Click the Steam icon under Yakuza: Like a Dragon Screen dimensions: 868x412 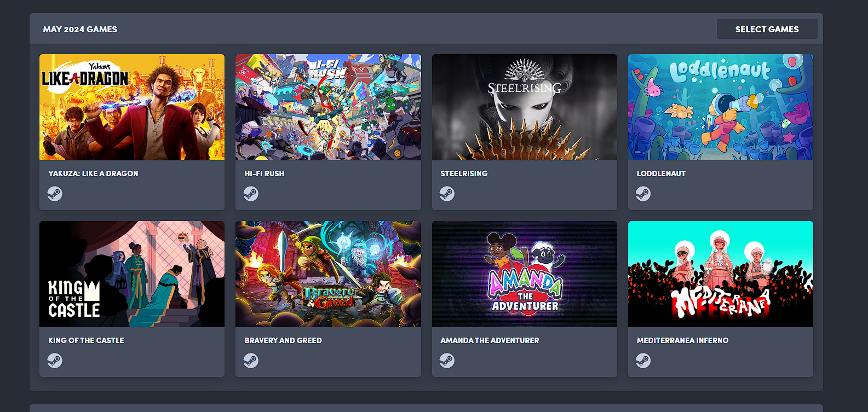tap(55, 194)
